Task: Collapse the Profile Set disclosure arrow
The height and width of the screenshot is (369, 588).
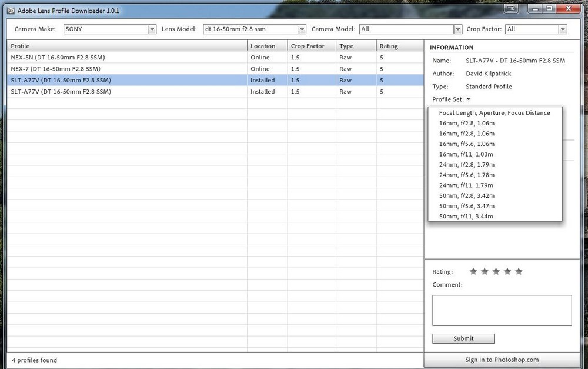Action: click(x=469, y=99)
